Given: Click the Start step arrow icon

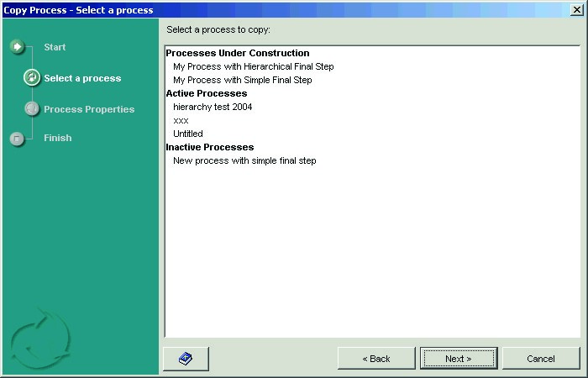Looking at the screenshot, I should pos(18,47).
